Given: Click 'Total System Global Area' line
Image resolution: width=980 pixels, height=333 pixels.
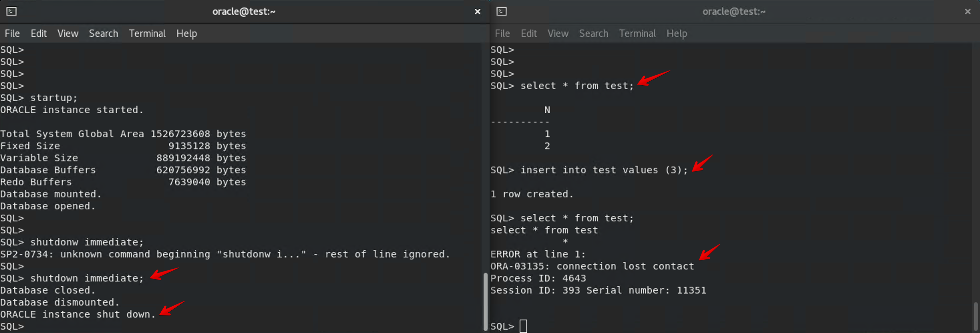Looking at the screenshot, I should point(123,134).
